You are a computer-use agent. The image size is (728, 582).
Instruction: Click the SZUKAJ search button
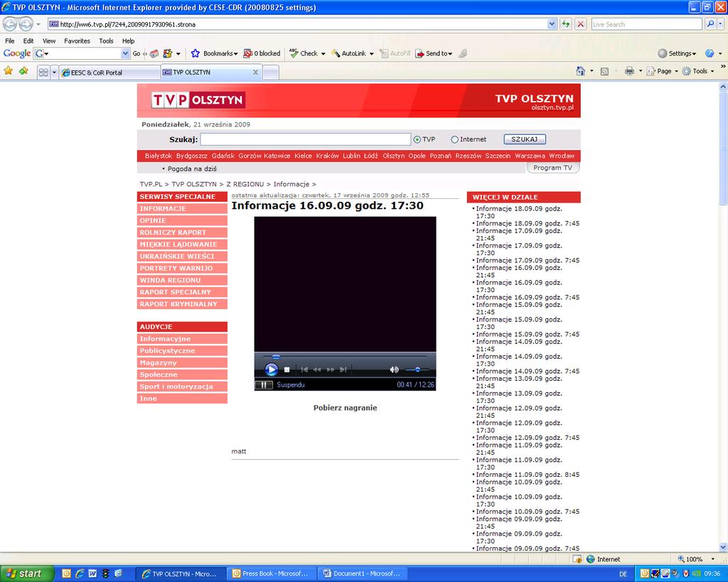coord(525,139)
